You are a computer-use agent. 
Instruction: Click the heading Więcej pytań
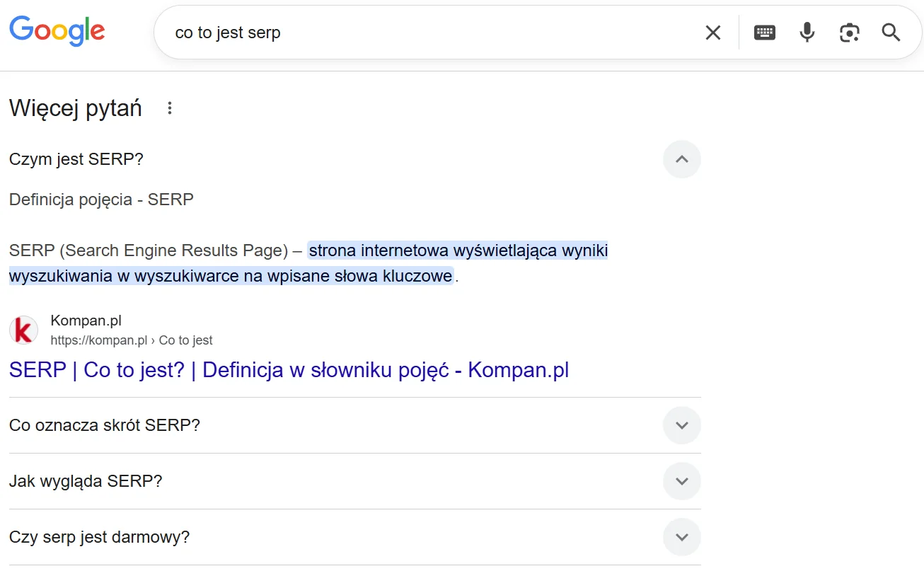pyautogui.click(x=75, y=108)
